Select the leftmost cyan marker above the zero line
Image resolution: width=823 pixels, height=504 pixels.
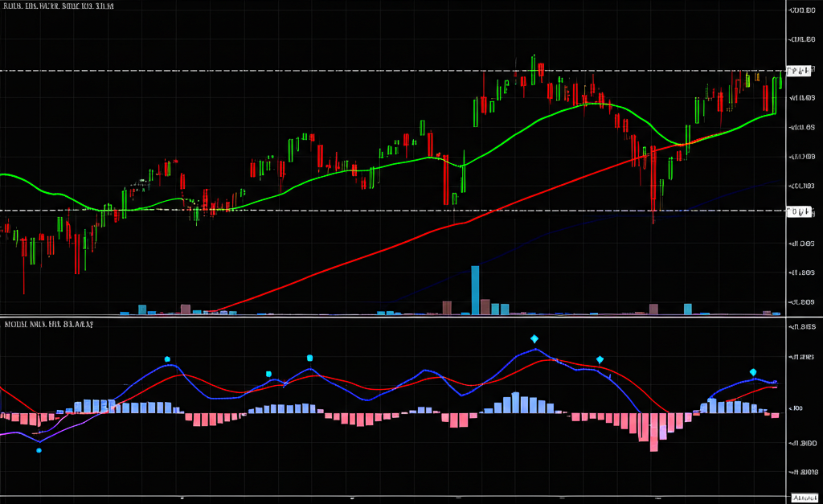(167, 359)
